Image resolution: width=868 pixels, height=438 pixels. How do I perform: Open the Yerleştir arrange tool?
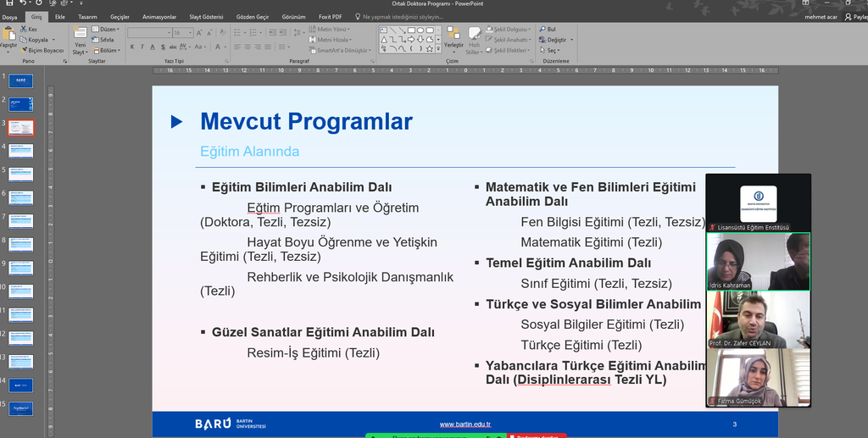(x=453, y=38)
